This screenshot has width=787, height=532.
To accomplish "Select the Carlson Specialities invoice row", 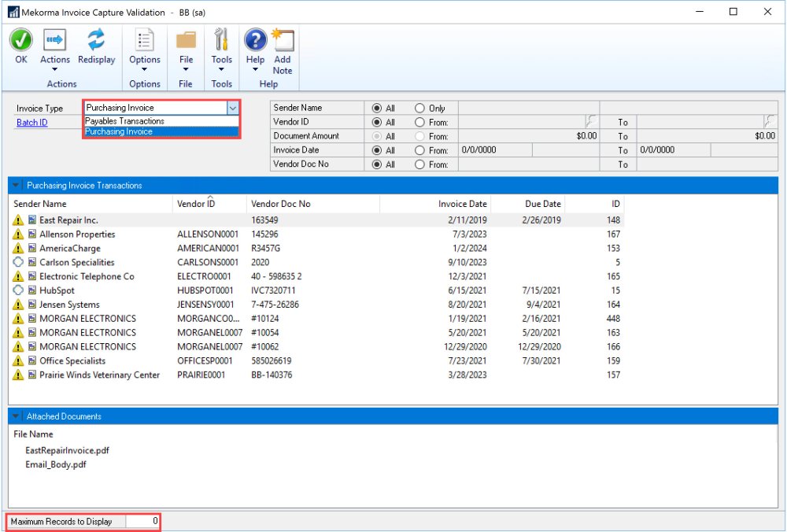I will (76, 262).
